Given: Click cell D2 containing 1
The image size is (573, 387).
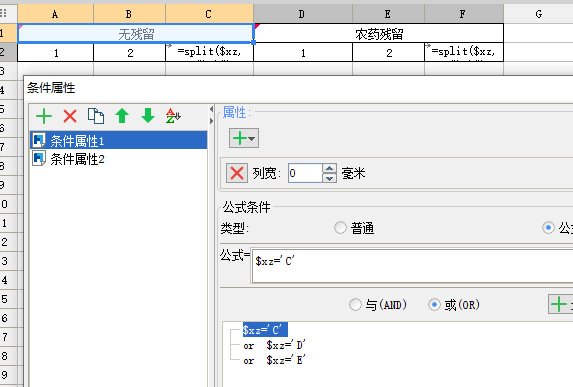Looking at the screenshot, I should [x=303, y=52].
